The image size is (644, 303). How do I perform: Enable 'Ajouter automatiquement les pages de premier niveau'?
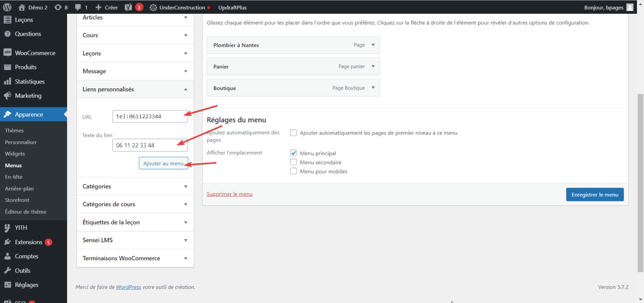pyautogui.click(x=293, y=133)
